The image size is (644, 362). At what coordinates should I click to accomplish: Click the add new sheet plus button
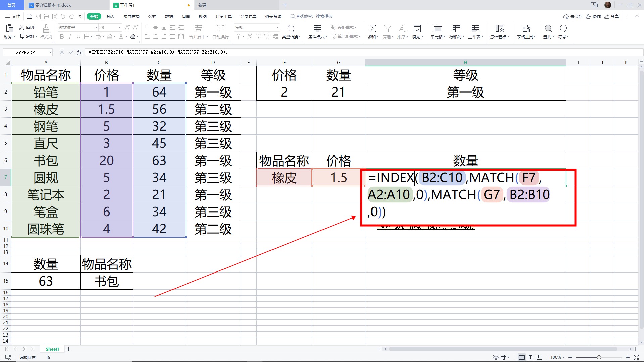tap(69, 349)
